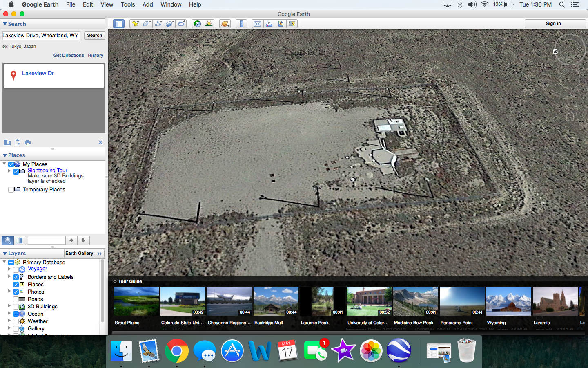Viewport: 588px width, 368px height.
Task: Enable Voyager layer checkbox
Action: pyautogui.click(x=16, y=269)
